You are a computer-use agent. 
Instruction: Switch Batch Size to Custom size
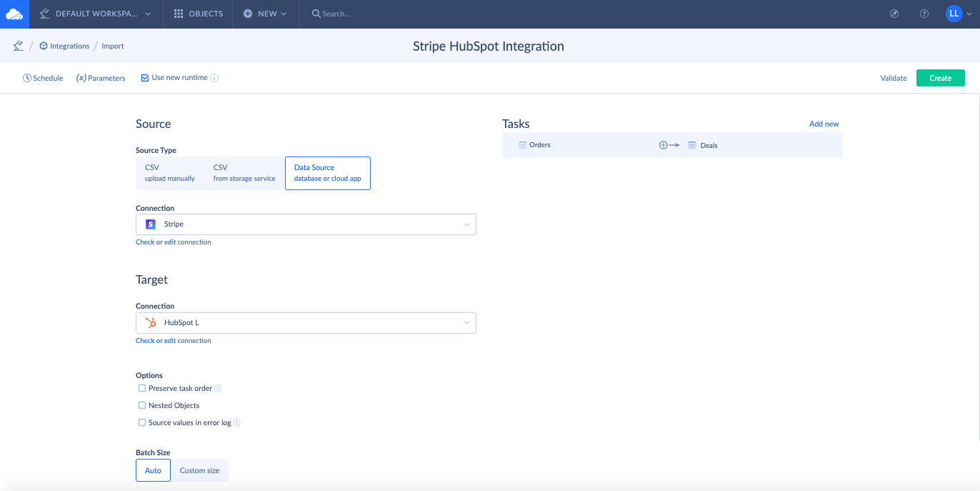coord(199,470)
